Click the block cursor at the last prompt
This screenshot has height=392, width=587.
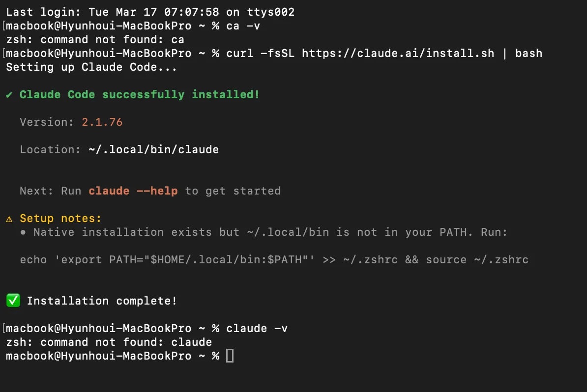pos(230,356)
